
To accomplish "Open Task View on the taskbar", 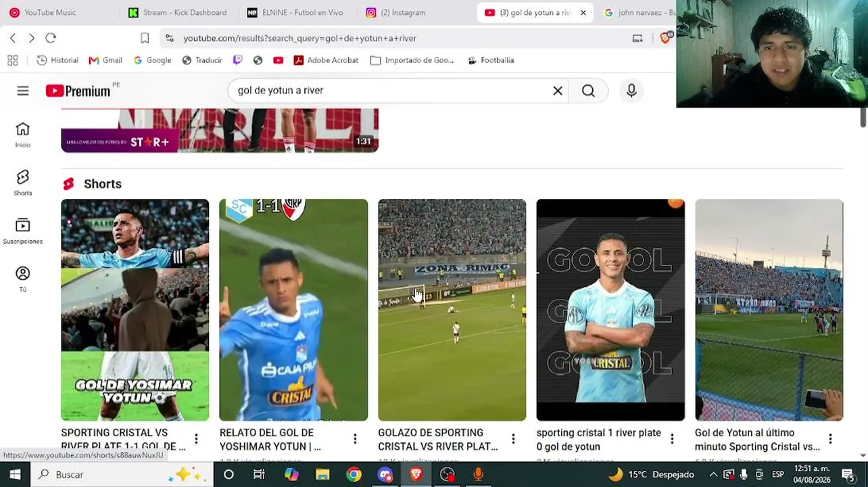I will [259, 475].
